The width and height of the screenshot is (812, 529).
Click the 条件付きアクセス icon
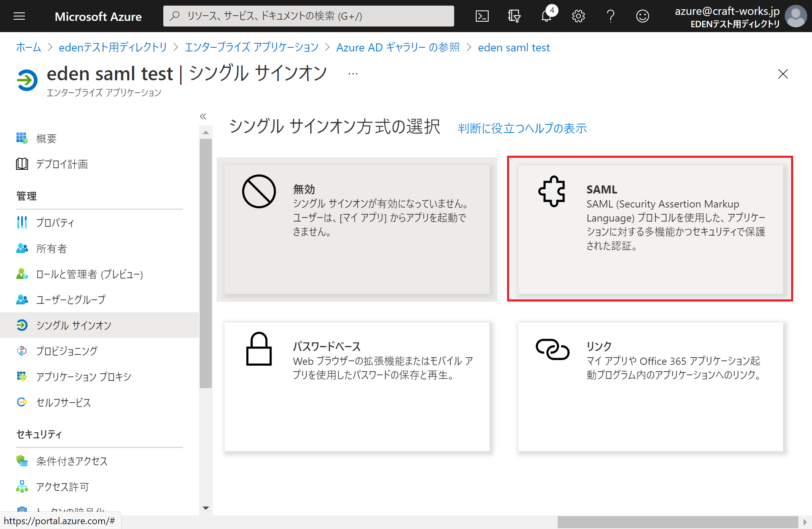22,461
